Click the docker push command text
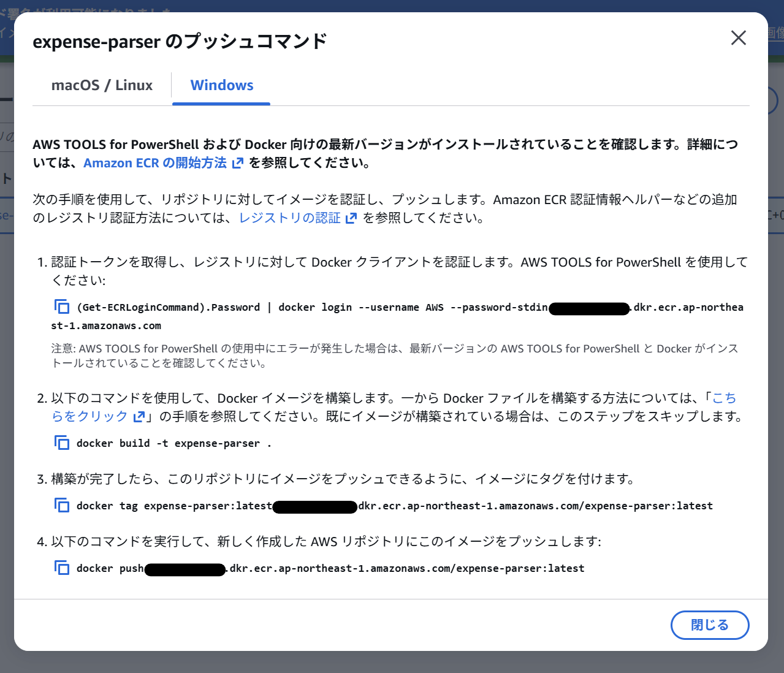The width and height of the screenshot is (784, 673). (330, 568)
